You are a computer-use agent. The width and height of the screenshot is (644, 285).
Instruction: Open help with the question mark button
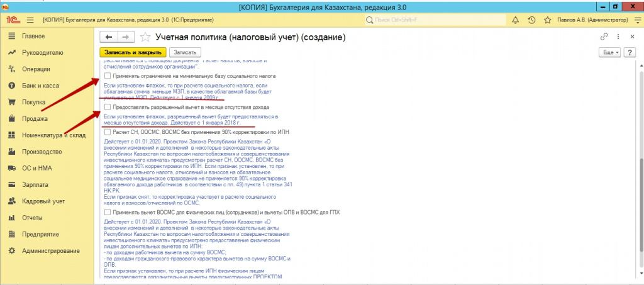pyautogui.click(x=630, y=53)
